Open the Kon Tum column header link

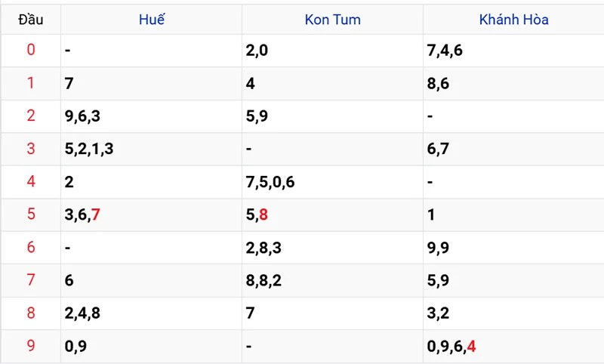pos(332,20)
